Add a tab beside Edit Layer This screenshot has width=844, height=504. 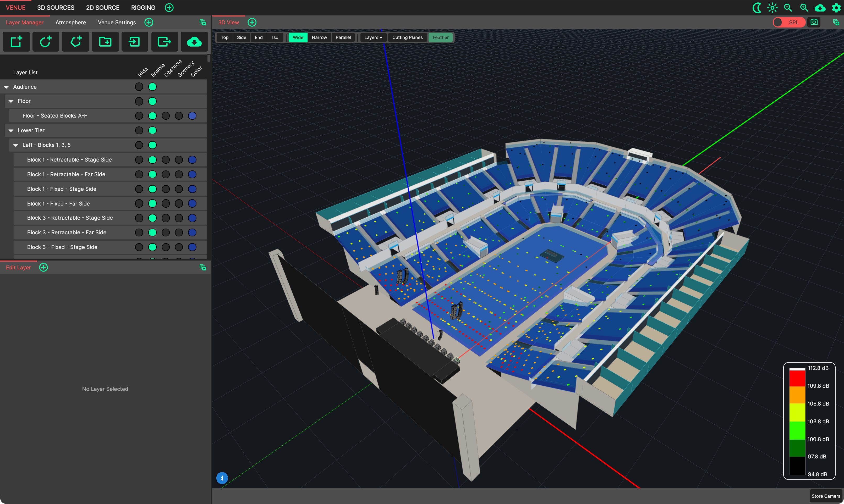(x=43, y=268)
